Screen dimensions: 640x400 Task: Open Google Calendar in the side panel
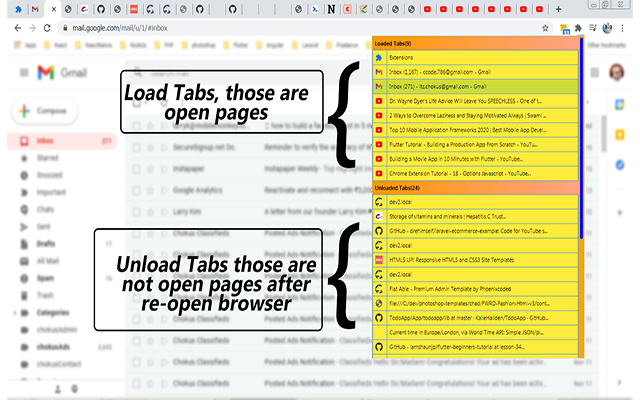coord(620,105)
